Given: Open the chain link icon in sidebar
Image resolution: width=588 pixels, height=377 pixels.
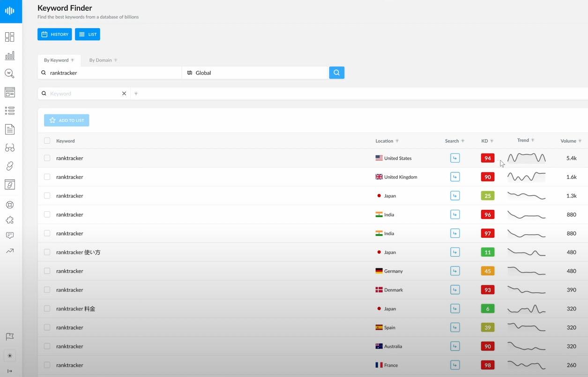Looking at the screenshot, I should 10,166.
